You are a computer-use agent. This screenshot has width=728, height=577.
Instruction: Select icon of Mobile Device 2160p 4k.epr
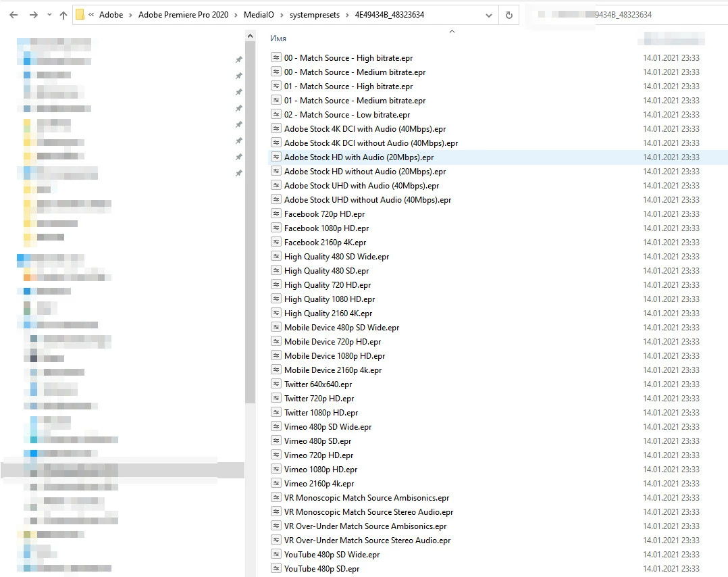(276, 370)
